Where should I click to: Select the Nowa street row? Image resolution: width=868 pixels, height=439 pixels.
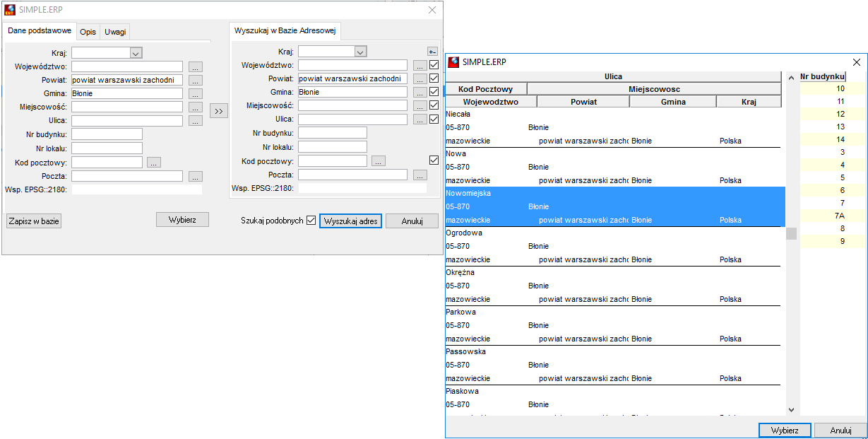(613, 167)
